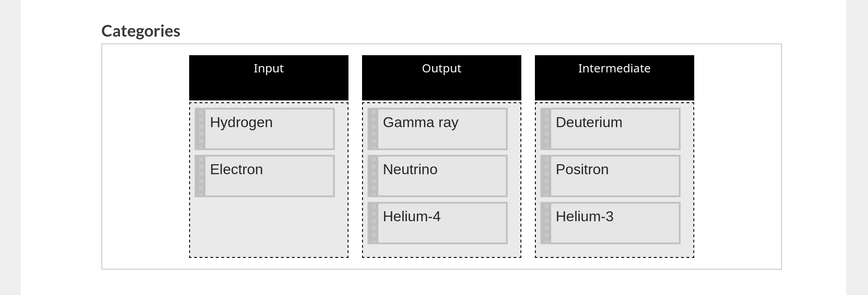Click the Neutrino label text
The image size is (868, 295).
(410, 170)
